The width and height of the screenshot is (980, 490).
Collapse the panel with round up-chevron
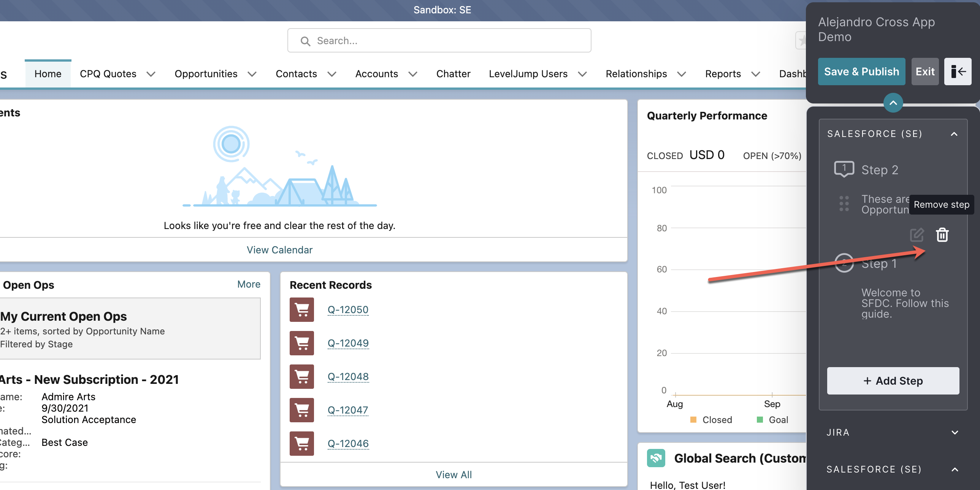[893, 103]
